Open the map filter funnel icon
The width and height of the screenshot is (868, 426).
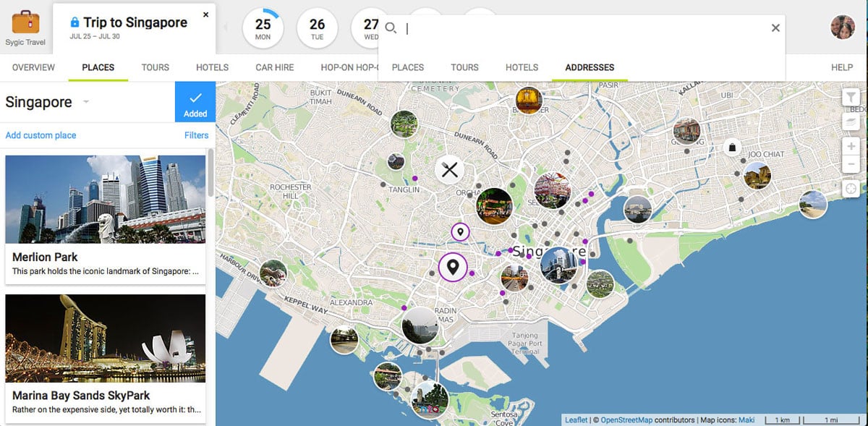coord(851,98)
